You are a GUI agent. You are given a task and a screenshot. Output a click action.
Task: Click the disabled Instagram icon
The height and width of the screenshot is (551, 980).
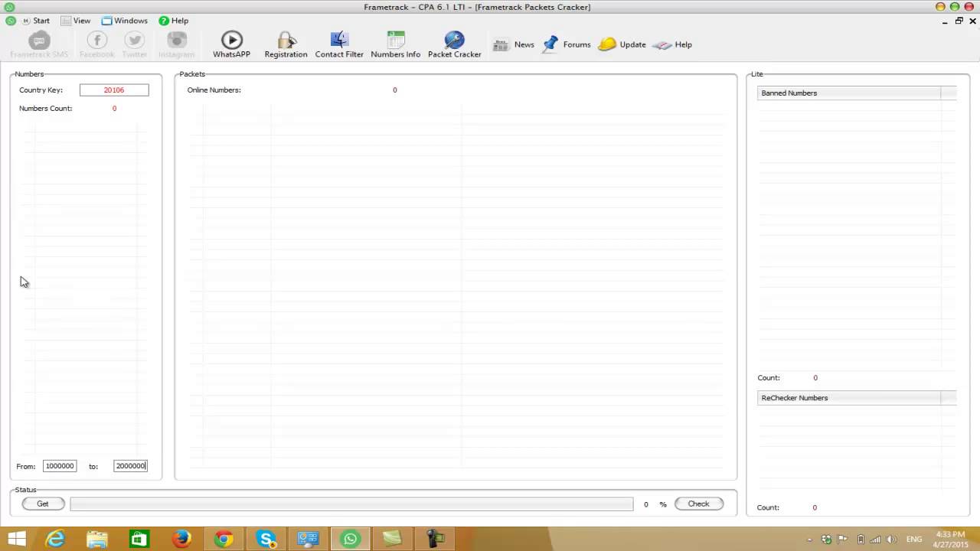coord(177,44)
